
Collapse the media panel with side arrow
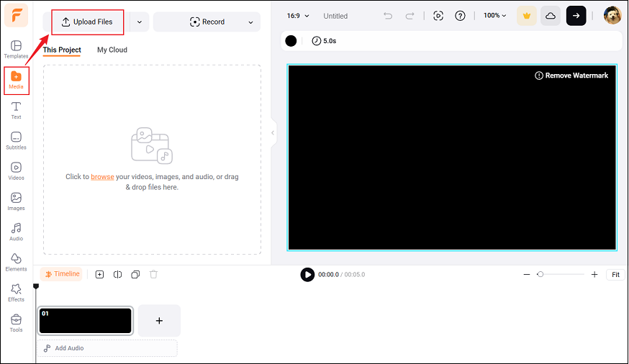point(273,132)
